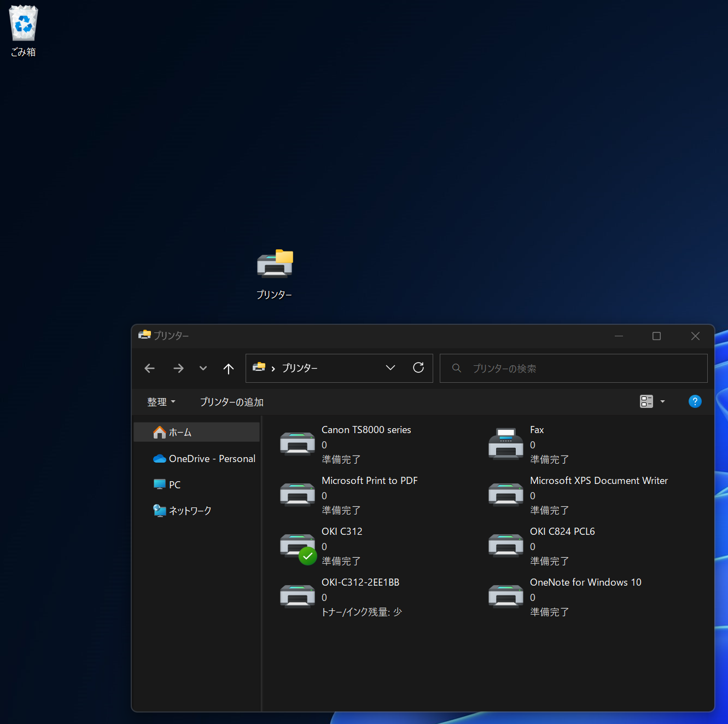The image size is (728, 724).
Task: Go up one folder level
Action: pos(229,369)
